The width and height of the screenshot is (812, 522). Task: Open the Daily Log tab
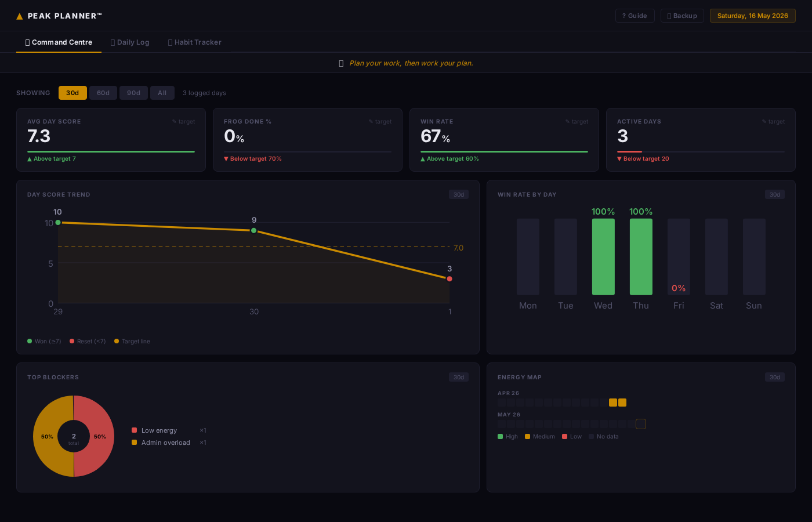pyautogui.click(x=130, y=42)
